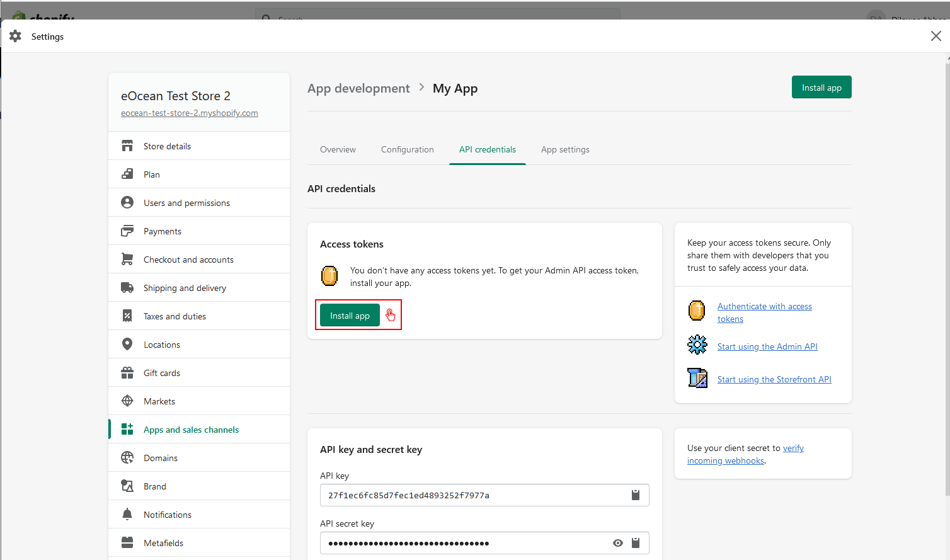This screenshot has height=560, width=950.
Task: Click the Markets globe icon
Action: (x=127, y=401)
